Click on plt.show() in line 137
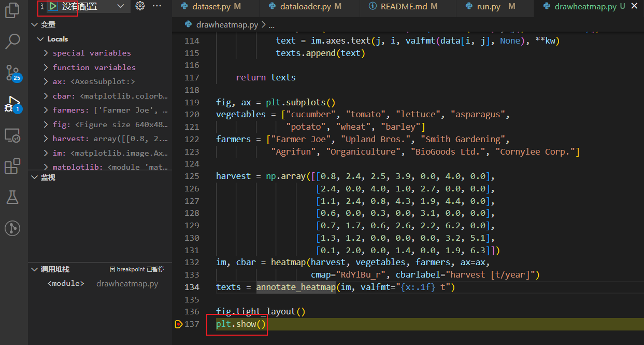The image size is (644, 345). pyautogui.click(x=241, y=324)
